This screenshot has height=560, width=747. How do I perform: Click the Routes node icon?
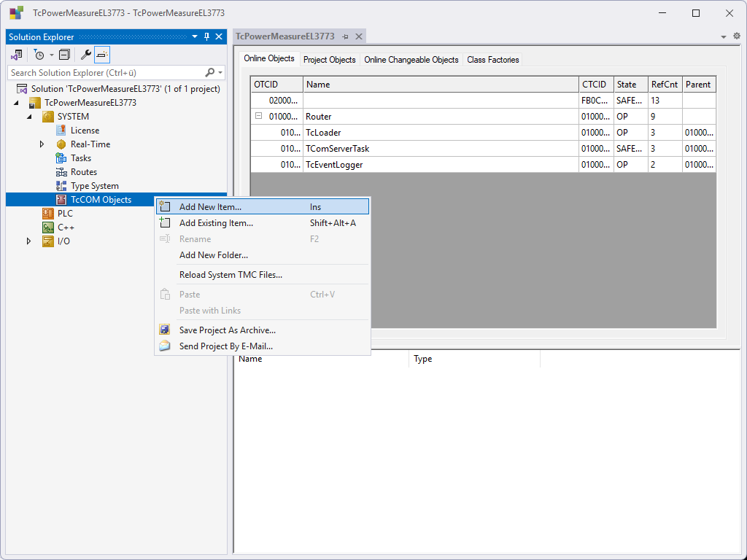61,172
